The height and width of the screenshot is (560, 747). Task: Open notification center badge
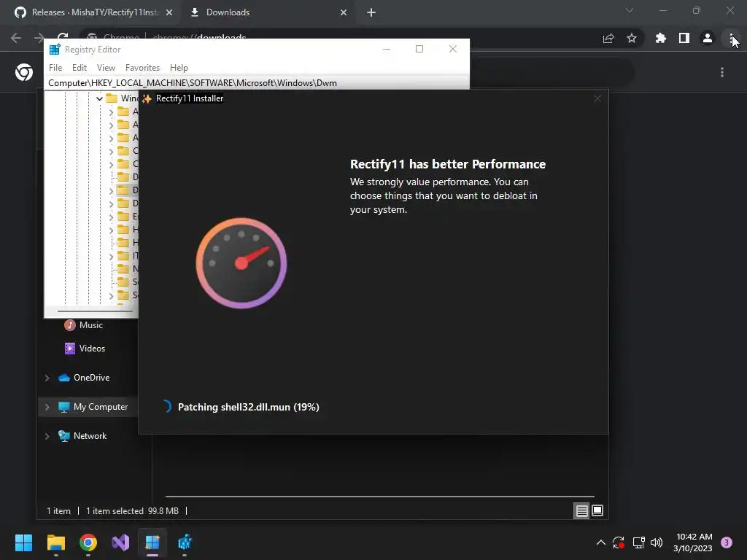[727, 542]
